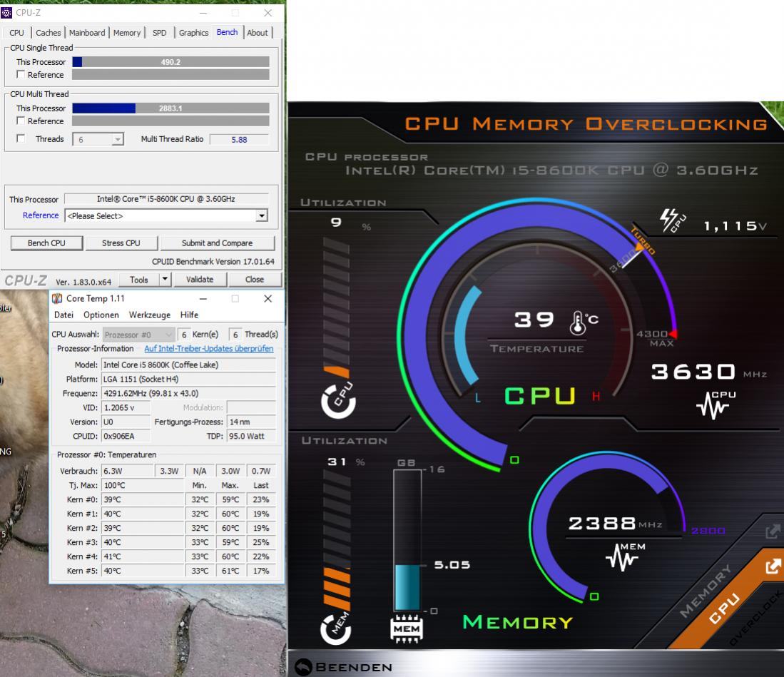Click the MEM frequency waveform icon
Screen dimensions: 784x677
point(626,556)
